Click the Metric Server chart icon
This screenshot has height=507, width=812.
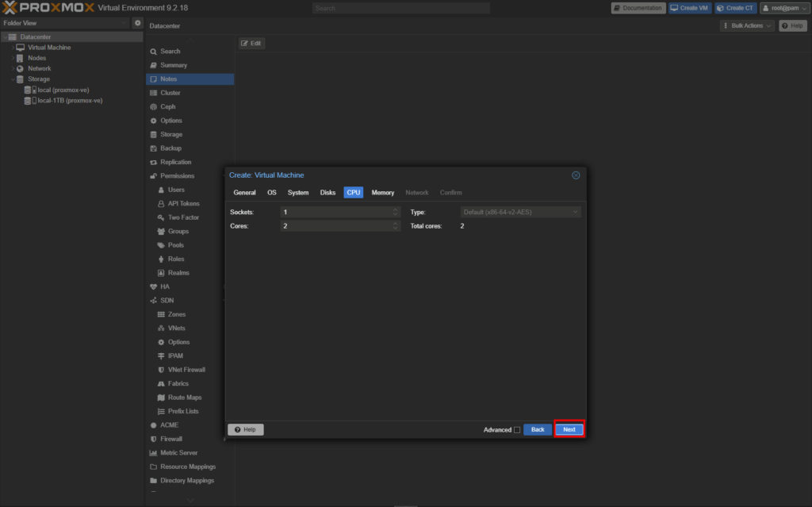(x=153, y=452)
